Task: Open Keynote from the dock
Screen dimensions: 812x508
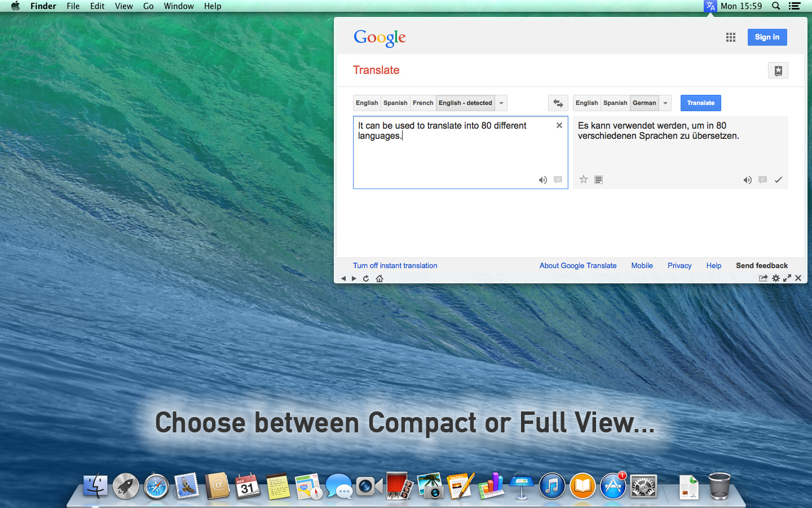Action: point(522,487)
